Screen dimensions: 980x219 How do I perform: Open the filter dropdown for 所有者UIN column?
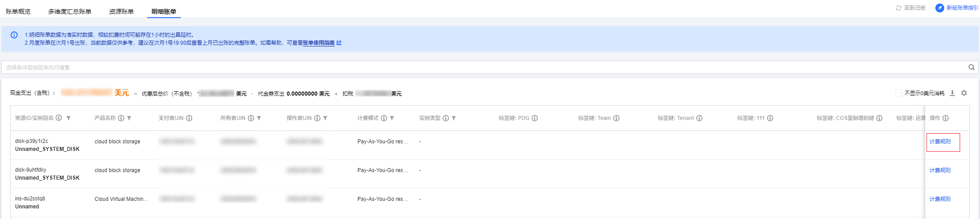tap(259, 118)
